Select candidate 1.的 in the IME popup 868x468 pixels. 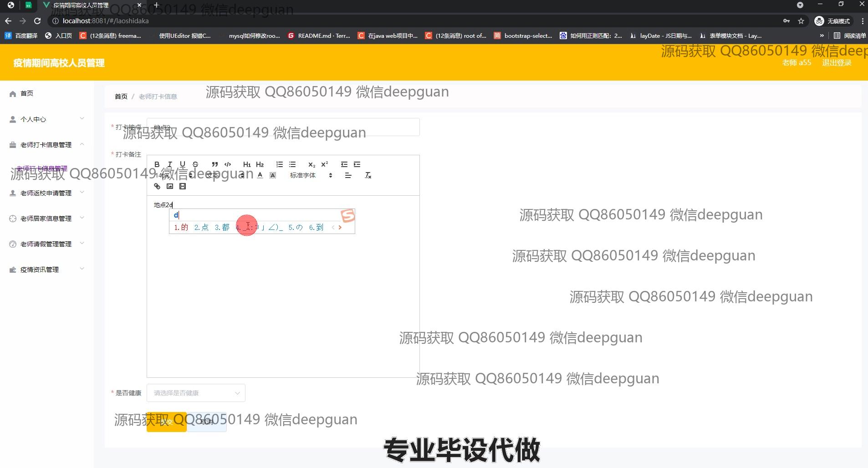click(181, 227)
